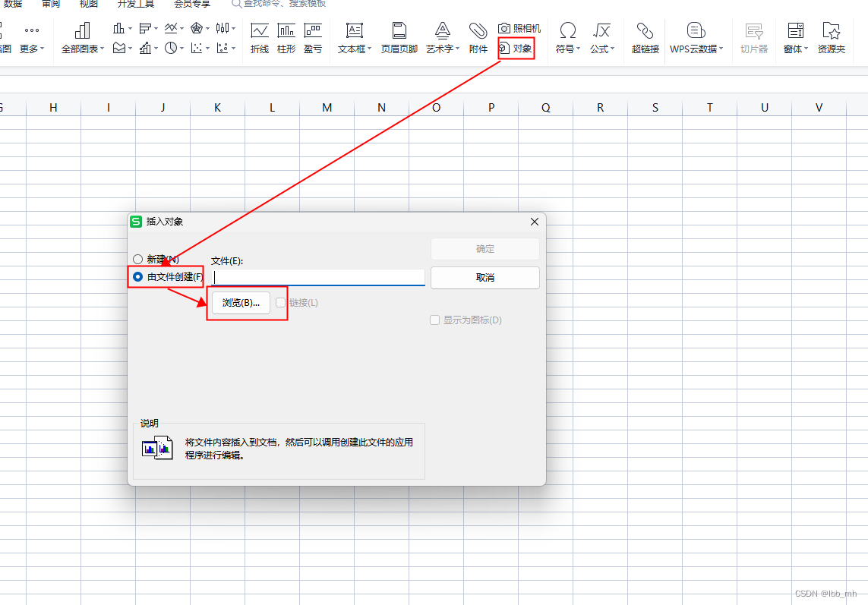The width and height of the screenshot is (868, 605).
Task: Select column header H
Action: (x=53, y=107)
